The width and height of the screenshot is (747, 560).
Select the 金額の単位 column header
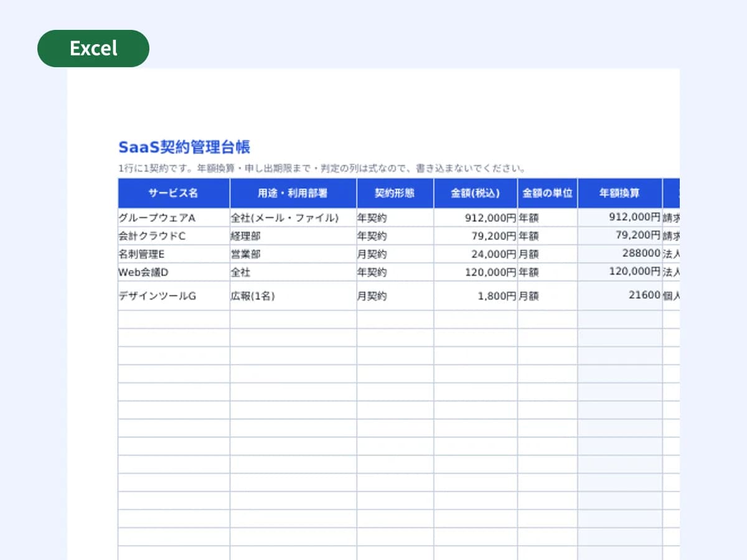(548, 193)
